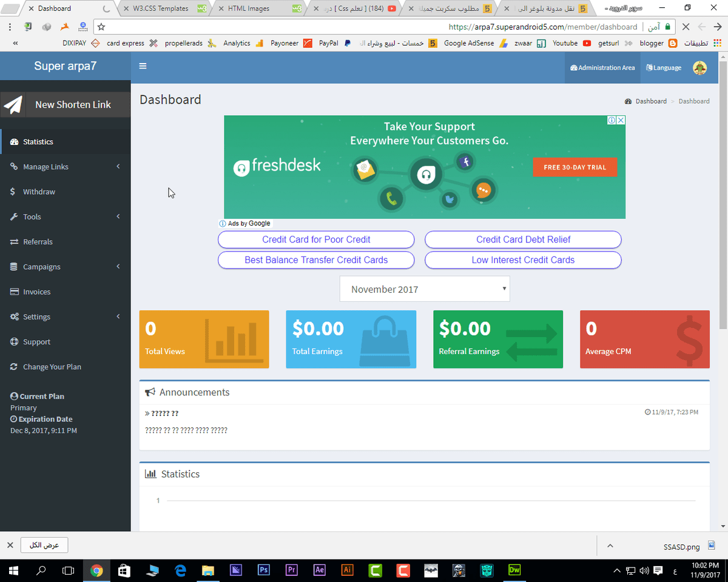Click the New Shorten Link paper plane icon
Screen dimensions: 728x582
(x=13, y=104)
